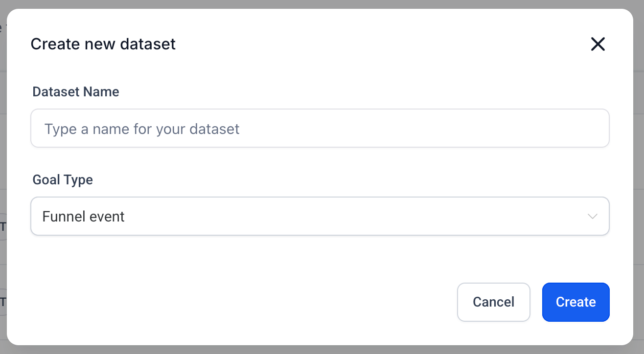Screen dimensions: 644x354
Task: Click the 'Create new dataset' heading
Action: point(103,44)
